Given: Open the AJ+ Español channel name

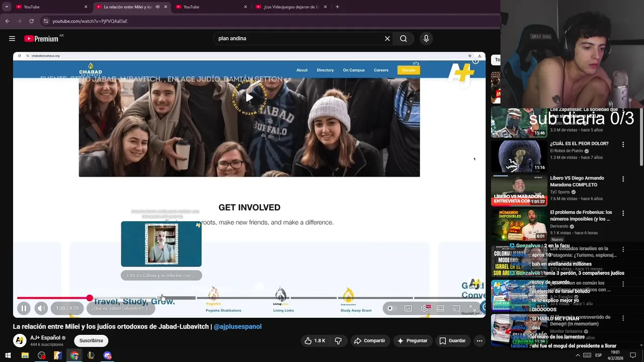Looking at the screenshot, I should 45,338.
